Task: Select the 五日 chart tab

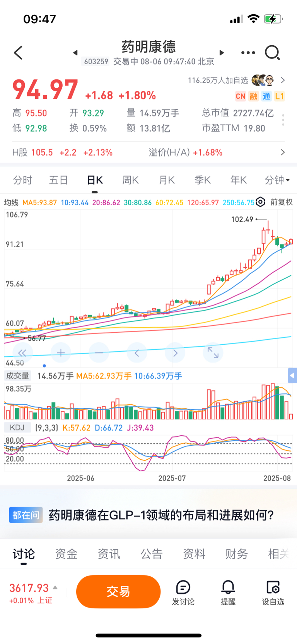Action: click(x=58, y=180)
